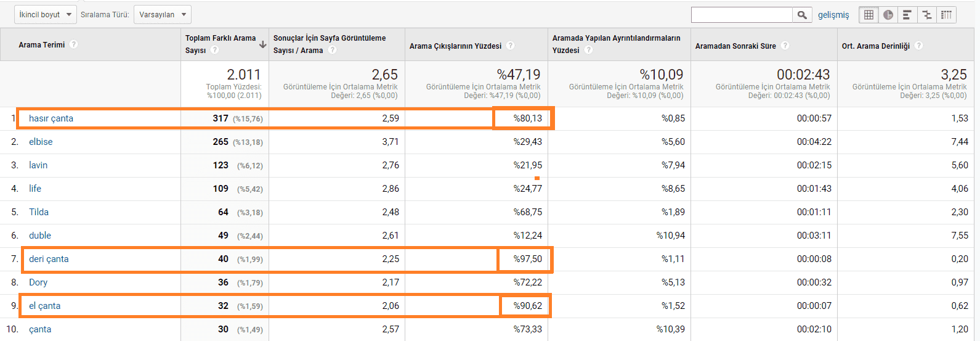Click help icon beside Aramadan Sonraki Süre
980x341 pixels.
[x=785, y=46]
